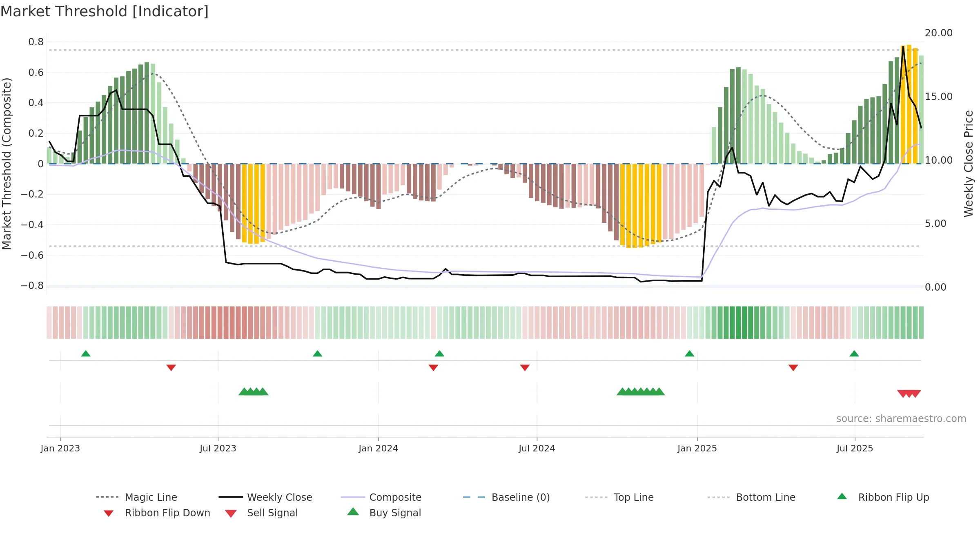Image resolution: width=980 pixels, height=551 pixels.
Task: Click the Market Threshold (Composite) axis title
Action: [7, 164]
